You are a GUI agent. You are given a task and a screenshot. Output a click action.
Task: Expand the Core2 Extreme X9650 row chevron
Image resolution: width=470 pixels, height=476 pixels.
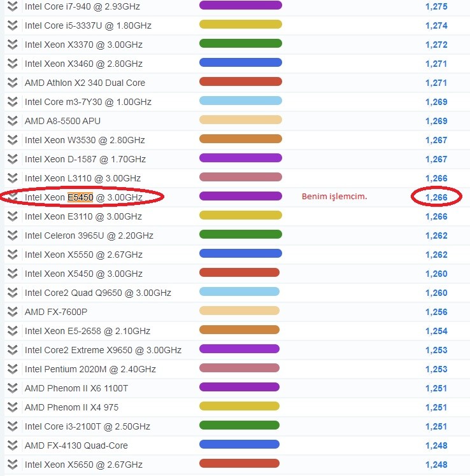(13, 350)
